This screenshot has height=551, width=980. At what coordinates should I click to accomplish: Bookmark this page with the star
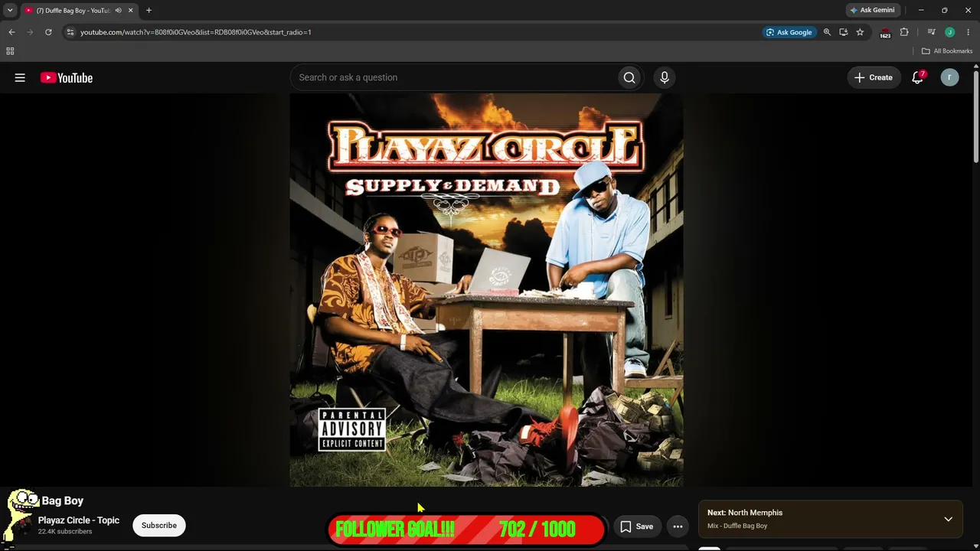point(860,32)
